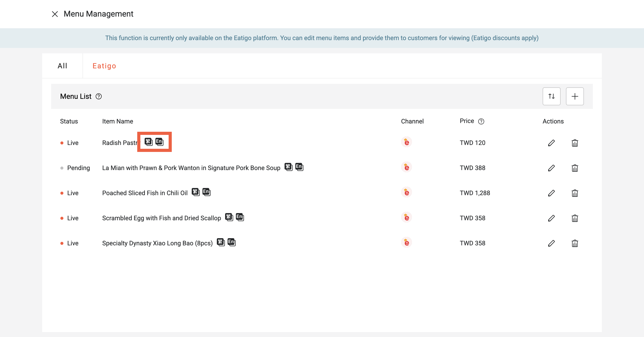Click English icon for Scrambled Egg item
The height and width of the screenshot is (337, 644).
240,217
